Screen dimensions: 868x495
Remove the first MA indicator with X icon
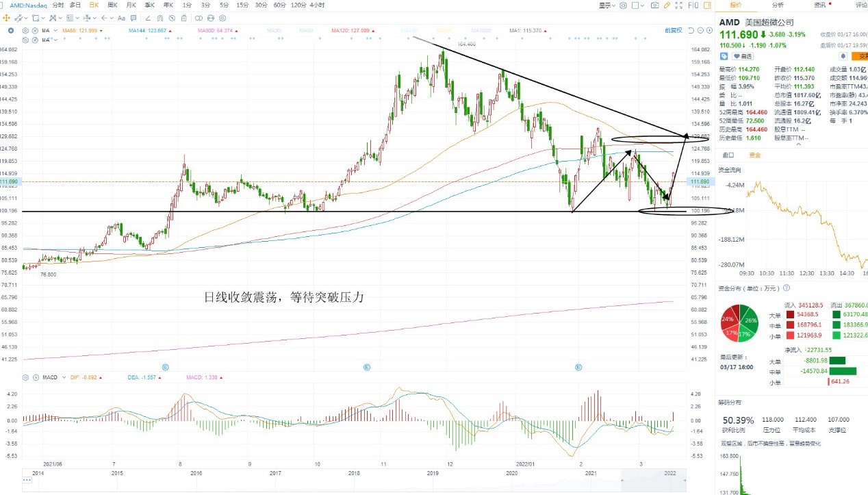35,31
